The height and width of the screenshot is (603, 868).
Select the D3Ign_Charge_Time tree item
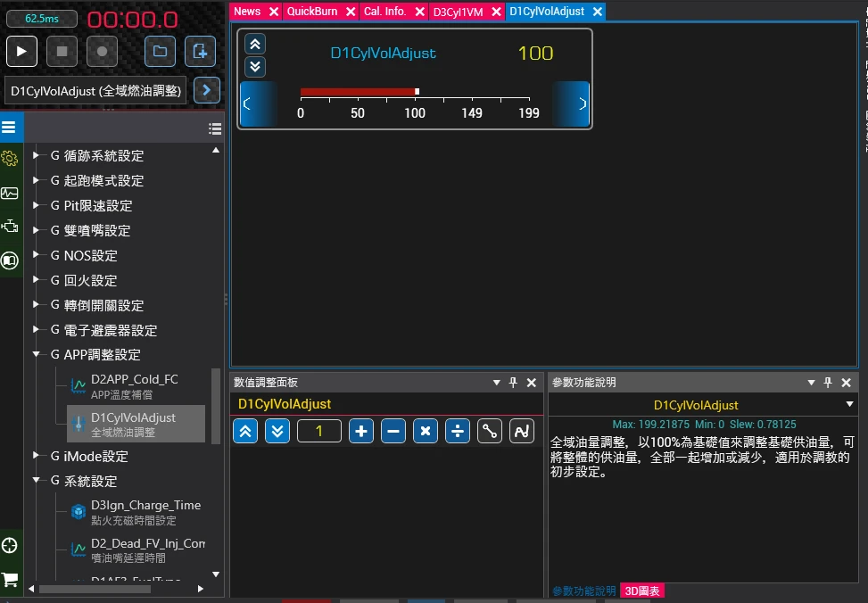[136, 512]
